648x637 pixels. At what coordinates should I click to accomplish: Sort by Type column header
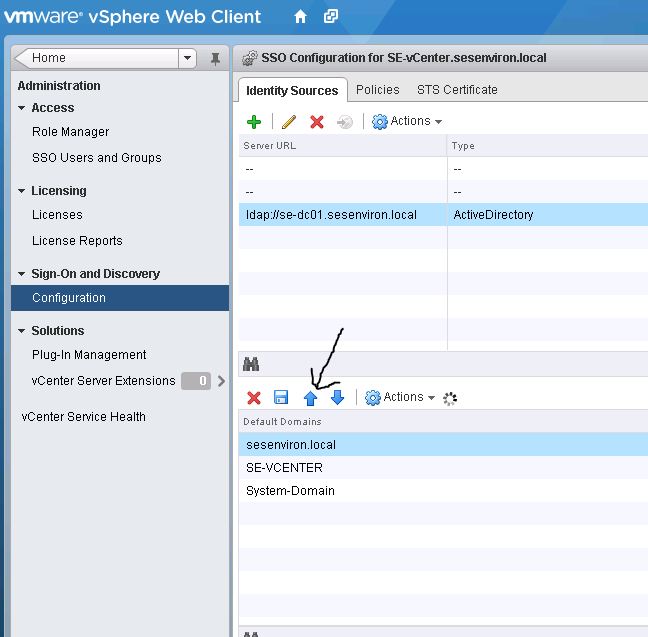(548, 146)
